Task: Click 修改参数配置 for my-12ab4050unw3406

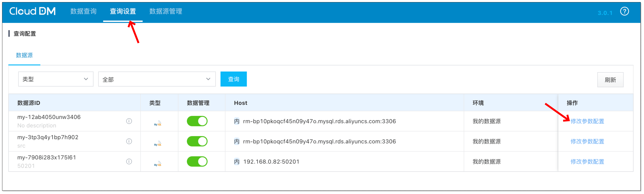Action: tap(587, 121)
